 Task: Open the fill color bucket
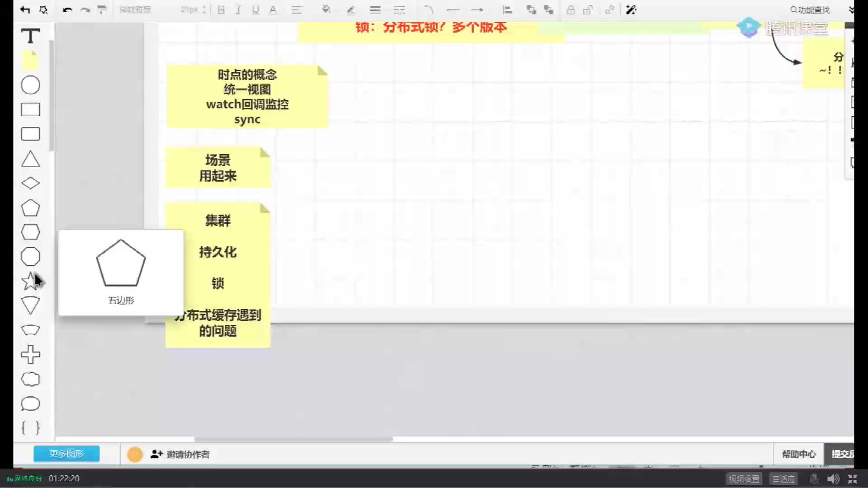pos(326,9)
